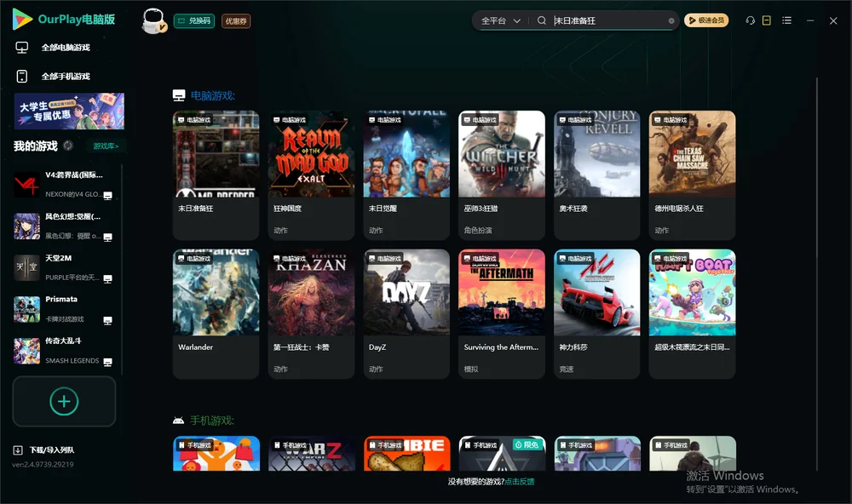Click the OurPlay logo icon

pos(22,19)
